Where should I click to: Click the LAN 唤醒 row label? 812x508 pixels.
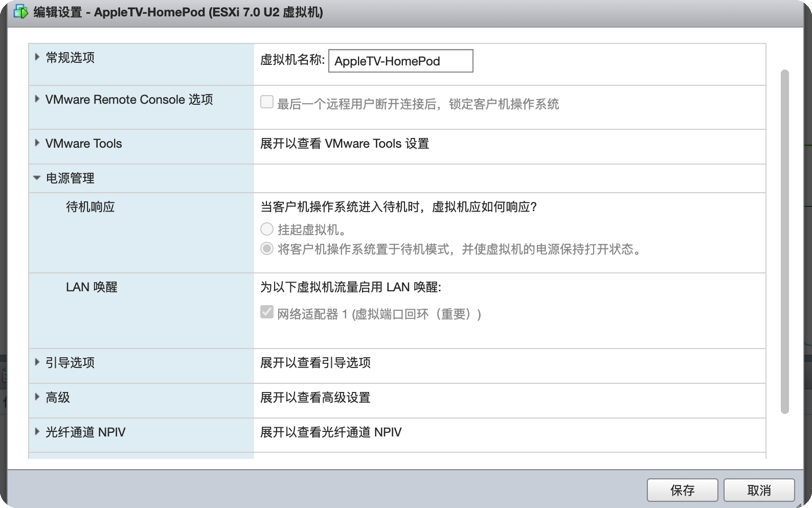(92, 287)
